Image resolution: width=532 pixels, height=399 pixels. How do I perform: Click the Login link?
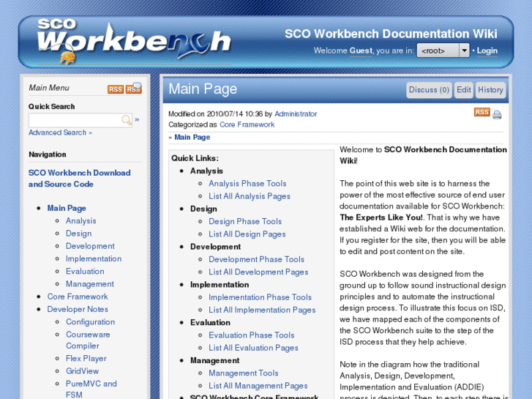coord(487,51)
